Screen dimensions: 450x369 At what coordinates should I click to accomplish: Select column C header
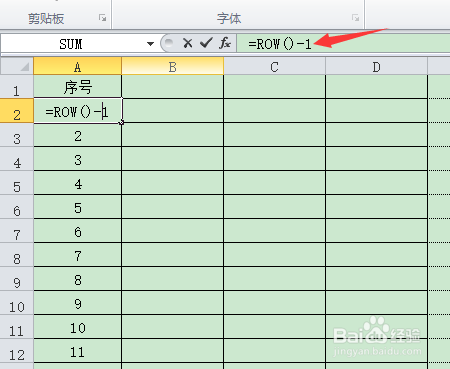coord(274,66)
